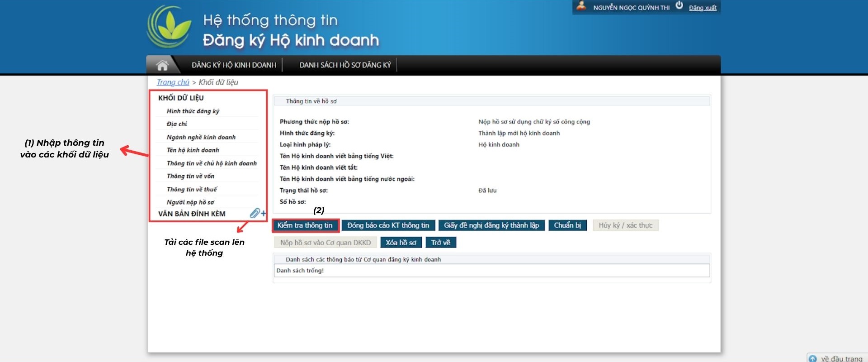Image resolution: width=868 pixels, height=362 pixels.
Task: Open DANH SÁCH HỒ SƠ ĐĂNG KÝ menu
Action: pos(345,65)
